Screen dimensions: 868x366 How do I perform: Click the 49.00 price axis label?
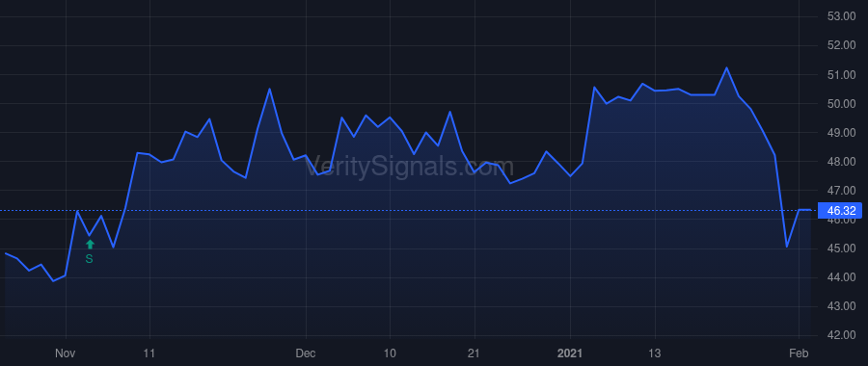point(841,133)
